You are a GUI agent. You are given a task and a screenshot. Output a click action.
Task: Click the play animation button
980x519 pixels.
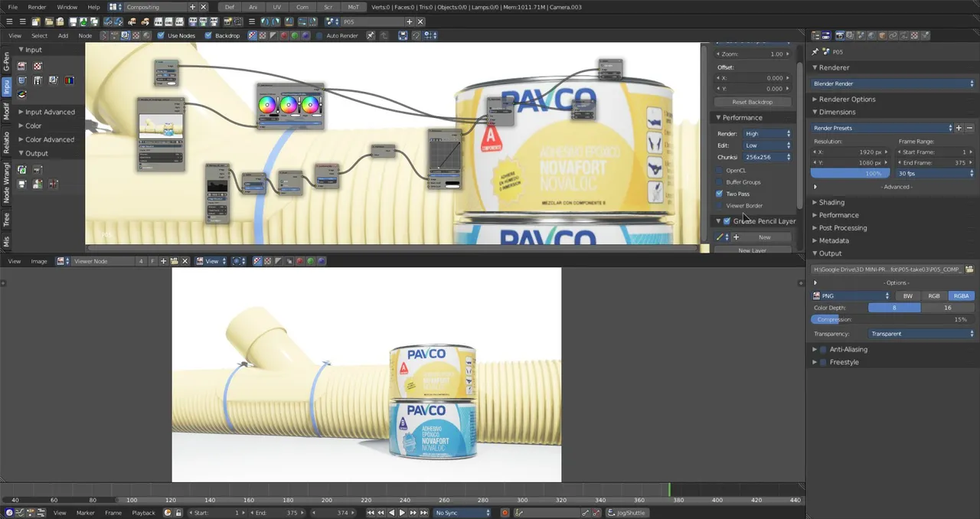pyautogui.click(x=402, y=513)
